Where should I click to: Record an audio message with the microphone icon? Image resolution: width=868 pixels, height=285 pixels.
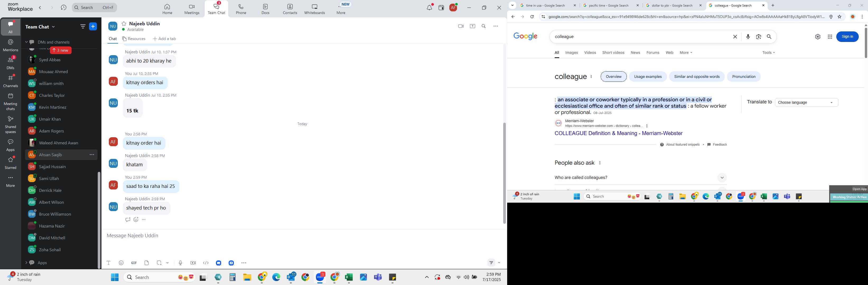(x=180, y=263)
